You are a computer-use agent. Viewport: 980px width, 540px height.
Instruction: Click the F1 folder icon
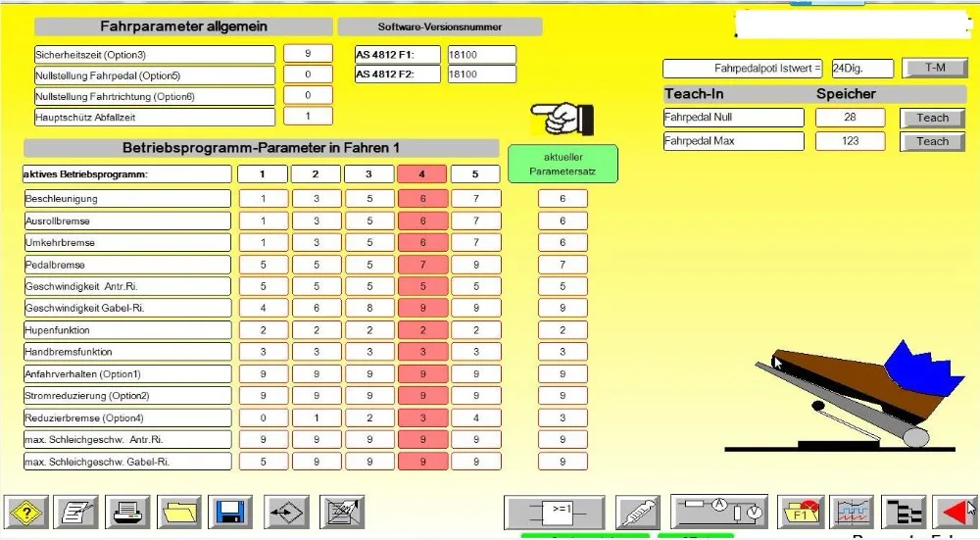click(x=801, y=513)
